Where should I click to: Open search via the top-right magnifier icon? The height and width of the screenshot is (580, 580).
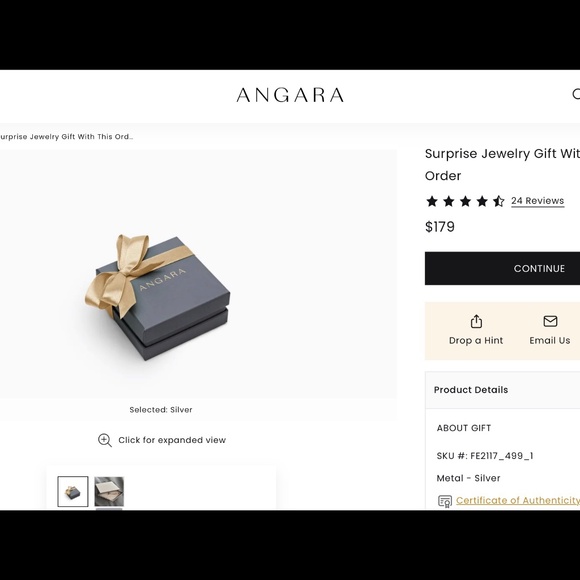[576, 94]
